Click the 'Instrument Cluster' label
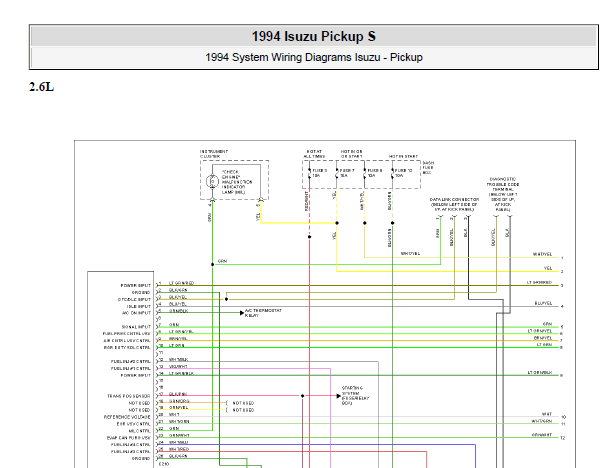This screenshot has height=468, width=604. coord(214,154)
